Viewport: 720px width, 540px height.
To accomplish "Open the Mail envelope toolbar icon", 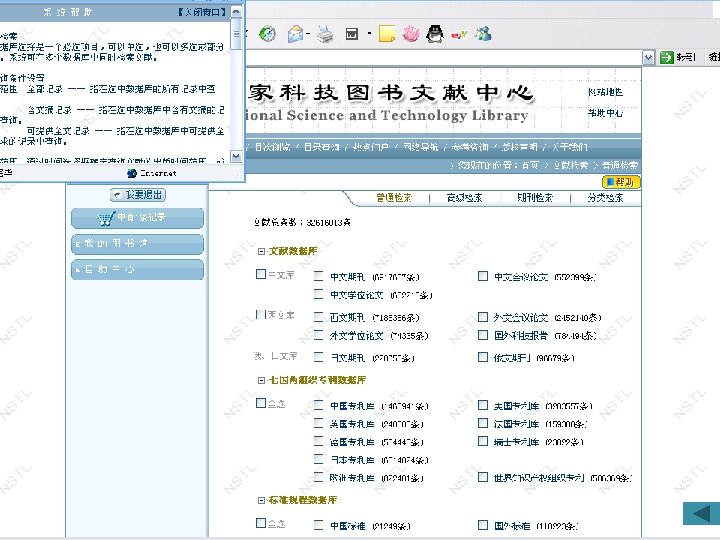I will [295, 34].
